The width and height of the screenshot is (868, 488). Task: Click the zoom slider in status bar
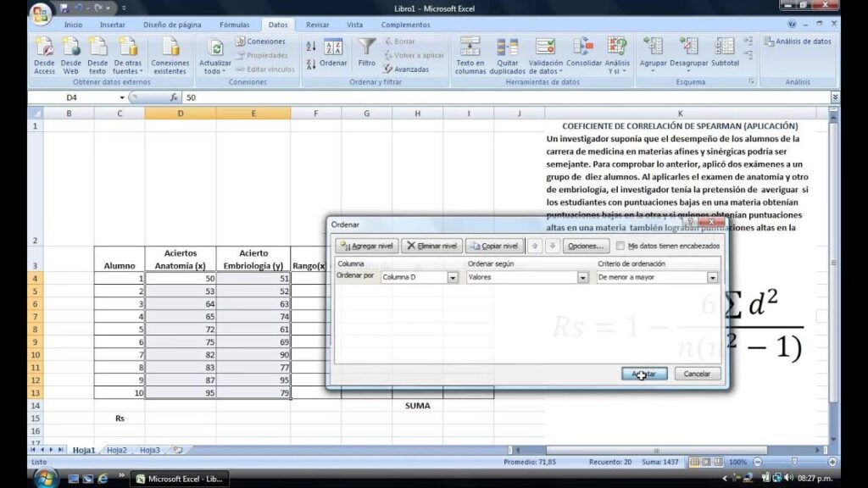tap(794, 462)
